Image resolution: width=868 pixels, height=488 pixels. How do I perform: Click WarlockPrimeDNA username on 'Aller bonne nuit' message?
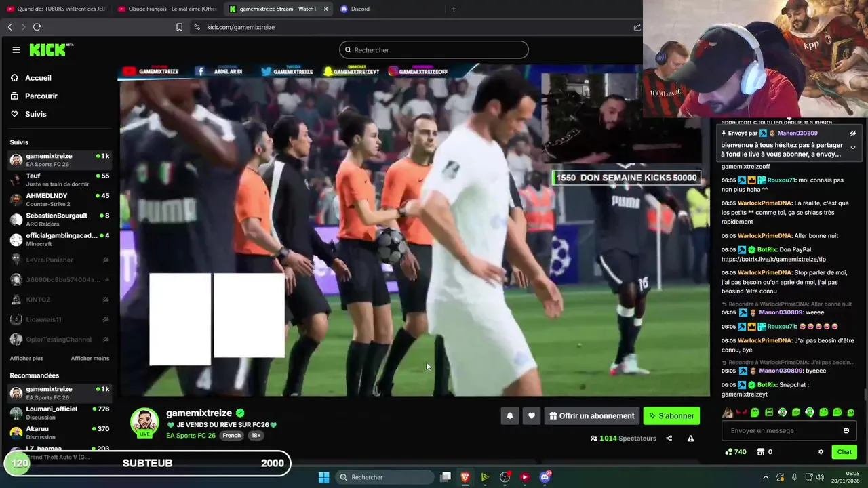click(x=765, y=235)
